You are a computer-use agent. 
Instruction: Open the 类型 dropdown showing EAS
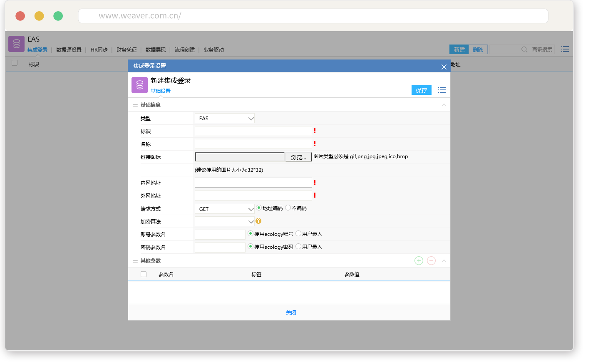point(225,119)
